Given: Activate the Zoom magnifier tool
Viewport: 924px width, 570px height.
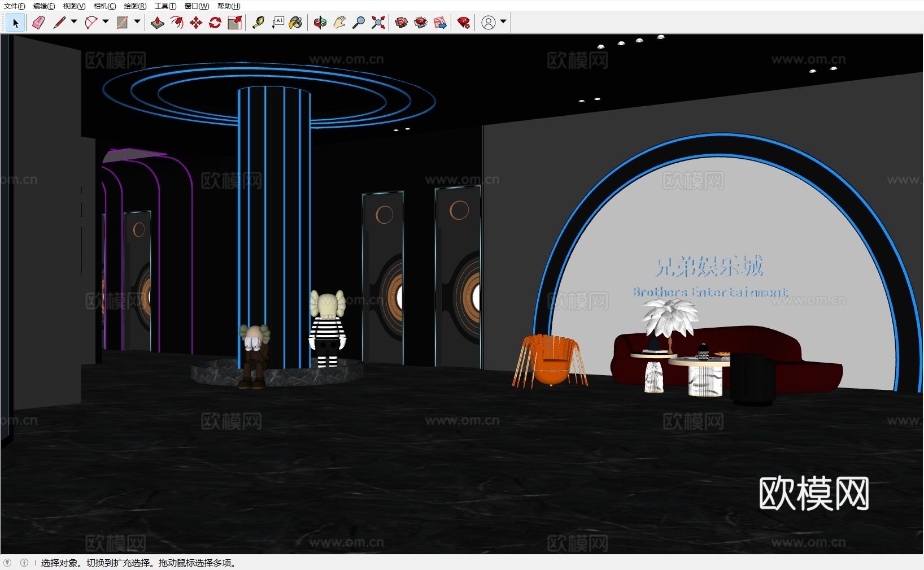Looking at the screenshot, I should pyautogui.click(x=359, y=23).
